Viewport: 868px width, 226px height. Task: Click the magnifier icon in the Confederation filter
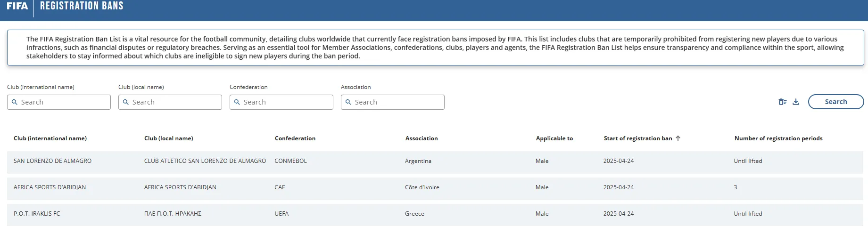tap(237, 102)
